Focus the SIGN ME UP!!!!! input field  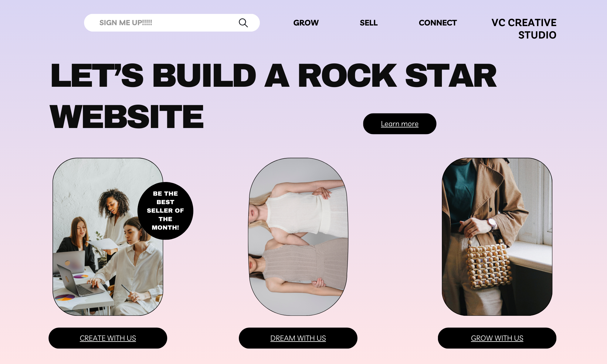[x=172, y=23]
